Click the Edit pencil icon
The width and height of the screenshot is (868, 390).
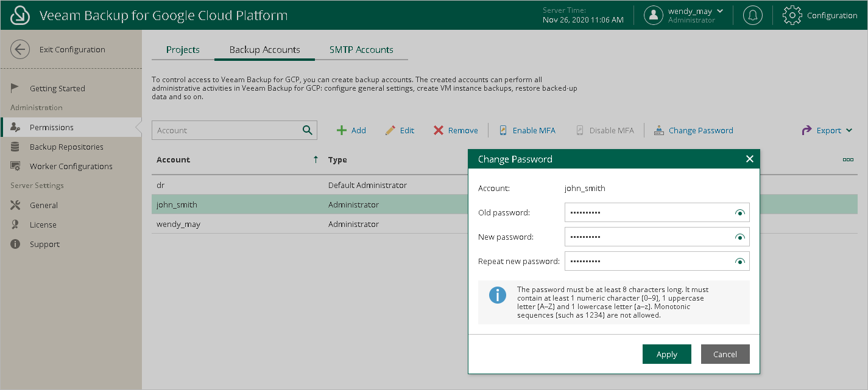(x=390, y=130)
